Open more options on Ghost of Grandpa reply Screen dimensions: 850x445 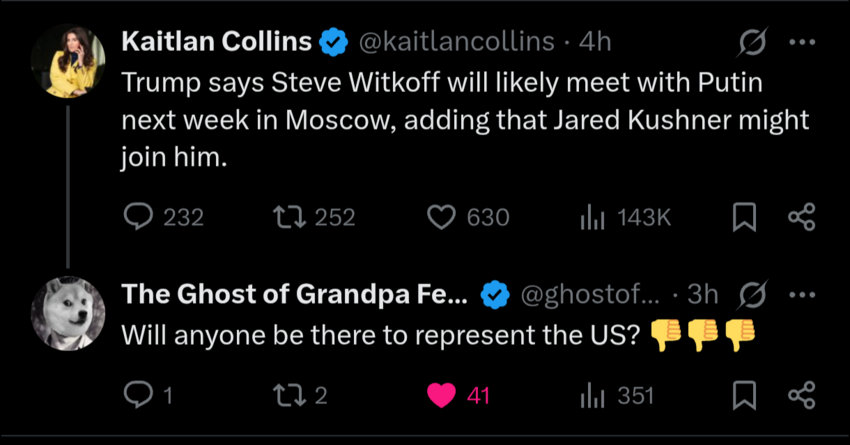803,294
